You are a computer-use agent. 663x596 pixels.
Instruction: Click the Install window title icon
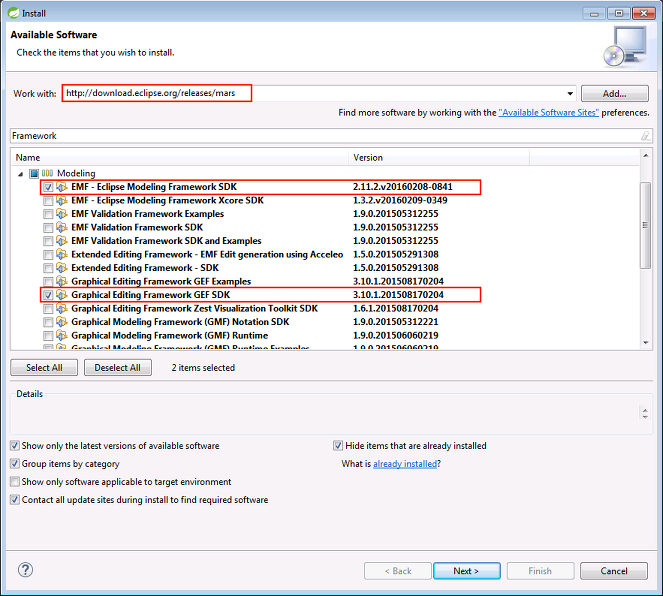[x=14, y=13]
